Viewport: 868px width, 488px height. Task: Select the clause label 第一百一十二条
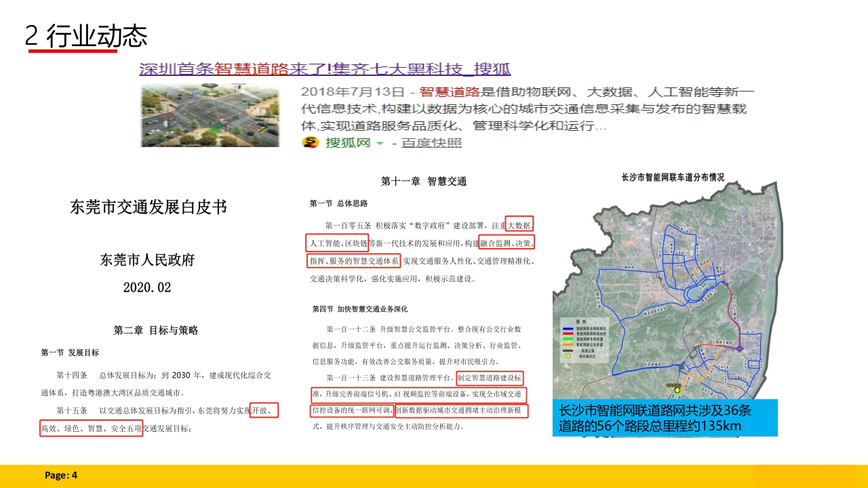(x=352, y=329)
